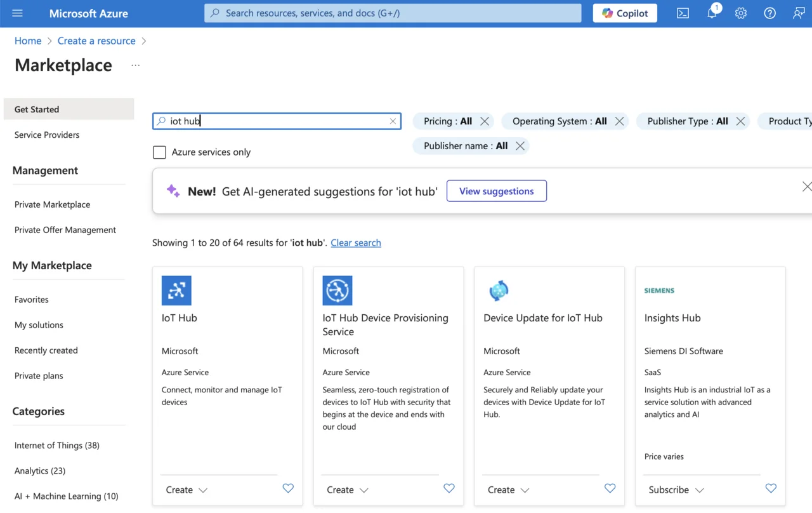The height and width of the screenshot is (513, 812).
Task: Click the Device Update for IoT Hub icon
Action: 499,291
